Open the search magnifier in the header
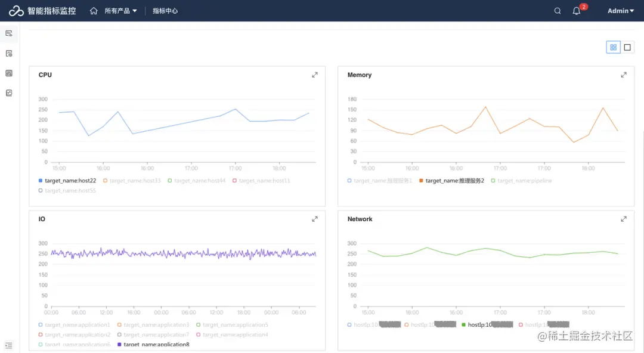Viewport: 644px width, 353px height. [558, 11]
